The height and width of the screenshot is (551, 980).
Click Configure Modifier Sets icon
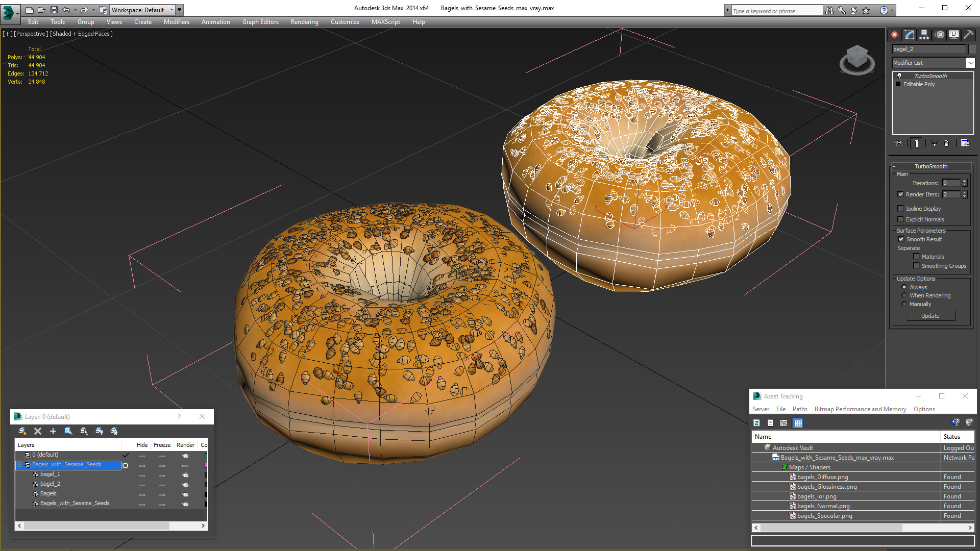[x=965, y=143]
